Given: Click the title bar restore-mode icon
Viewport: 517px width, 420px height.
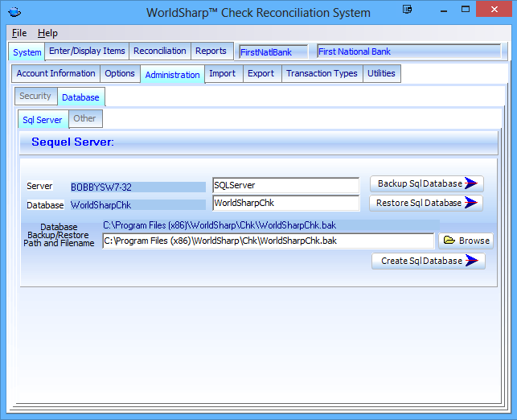Looking at the screenshot, I should [x=408, y=10].
